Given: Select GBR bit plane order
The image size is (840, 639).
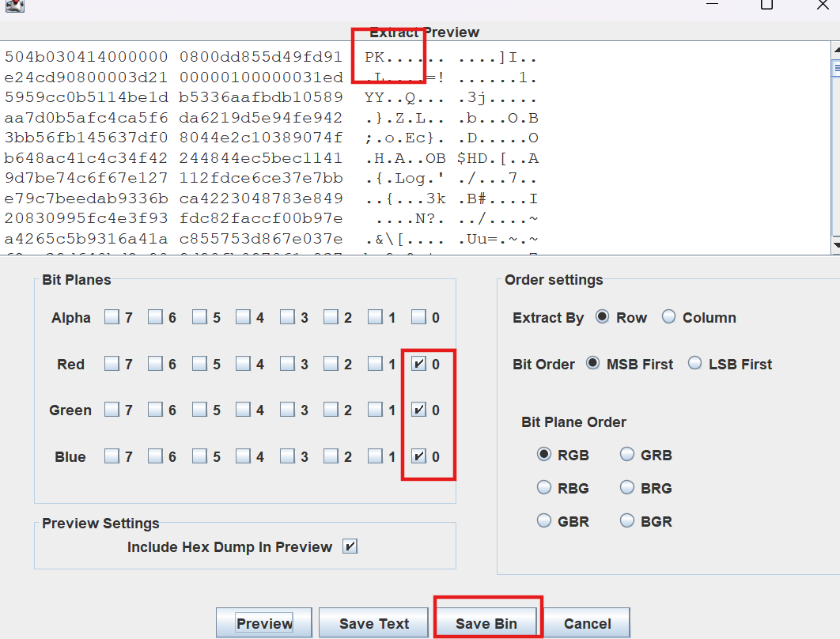Looking at the screenshot, I should click(543, 520).
